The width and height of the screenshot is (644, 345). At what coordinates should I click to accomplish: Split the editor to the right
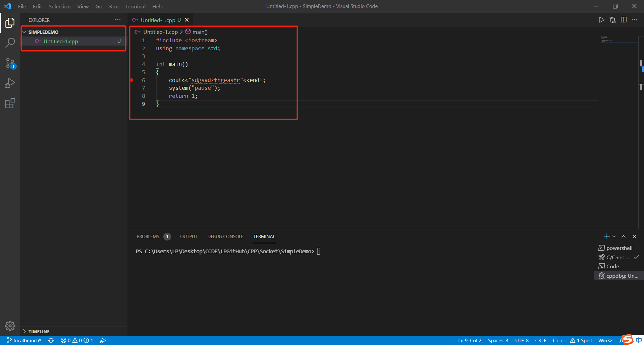coord(624,20)
